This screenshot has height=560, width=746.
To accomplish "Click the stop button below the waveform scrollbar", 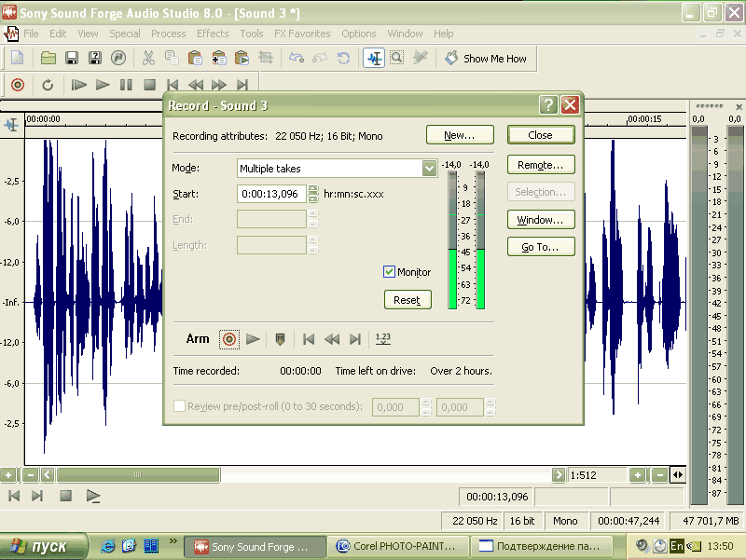I will point(65,496).
